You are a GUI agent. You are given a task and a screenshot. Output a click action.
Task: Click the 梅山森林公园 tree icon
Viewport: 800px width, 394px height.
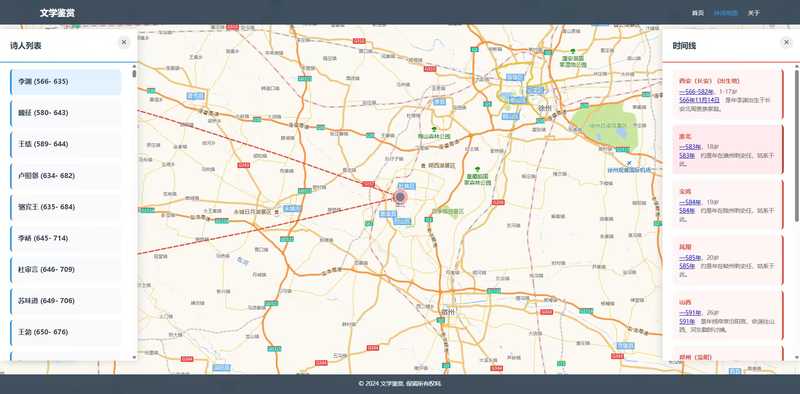click(x=434, y=130)
